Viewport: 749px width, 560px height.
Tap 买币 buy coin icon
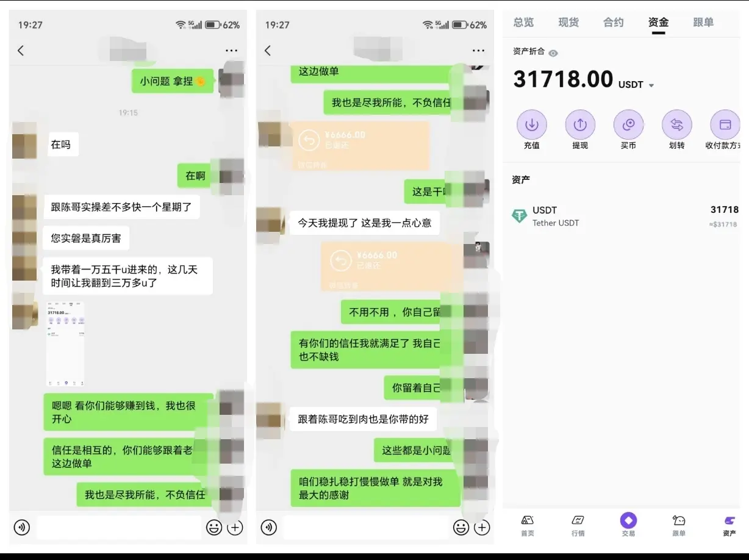pyautogui.click(x=628, y=125)
